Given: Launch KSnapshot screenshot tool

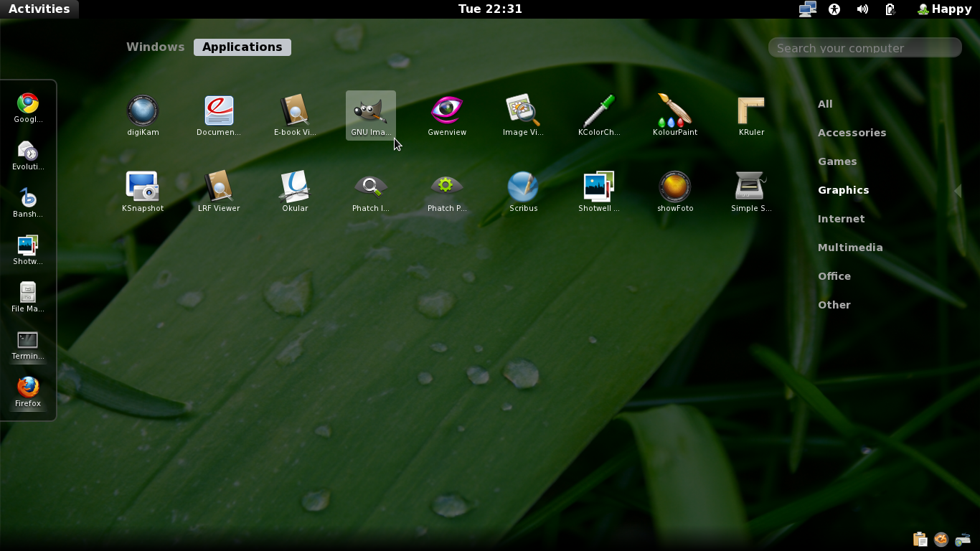Looking at the screenshot, I should click(143, 192).
